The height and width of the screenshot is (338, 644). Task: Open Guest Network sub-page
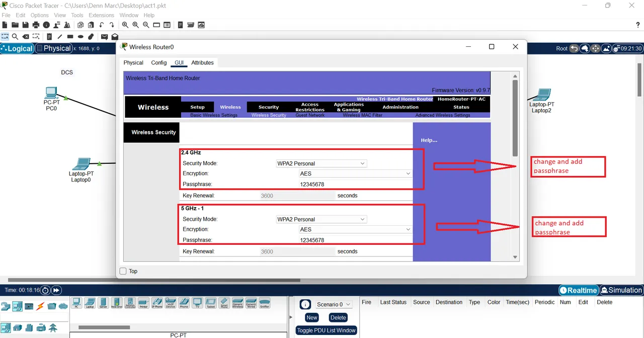(x=310, y=115)
